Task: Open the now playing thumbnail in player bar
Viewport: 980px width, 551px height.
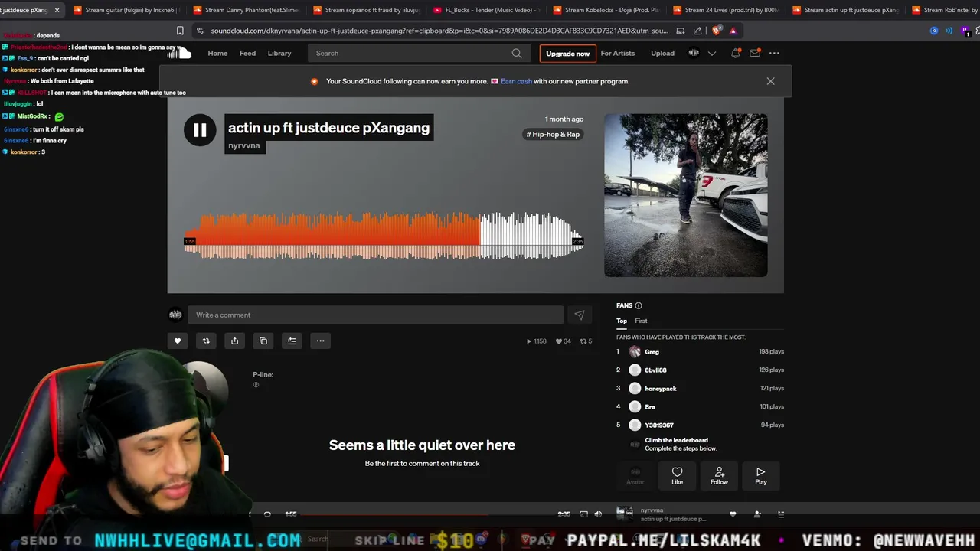Action: tap(626, 514)
